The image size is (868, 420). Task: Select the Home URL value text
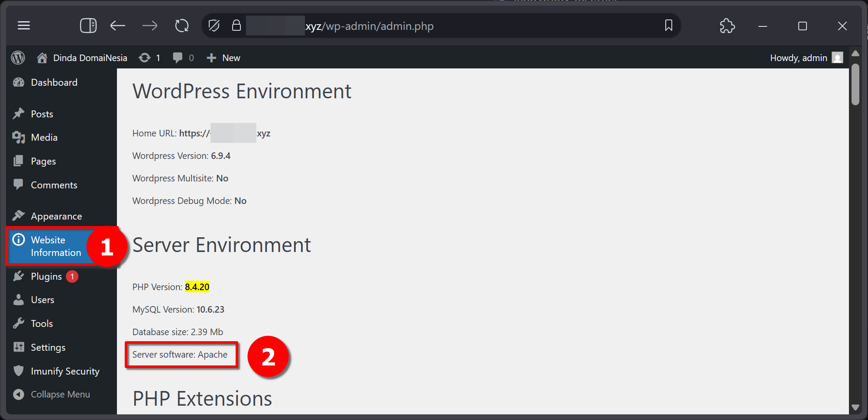click(225, 133)
